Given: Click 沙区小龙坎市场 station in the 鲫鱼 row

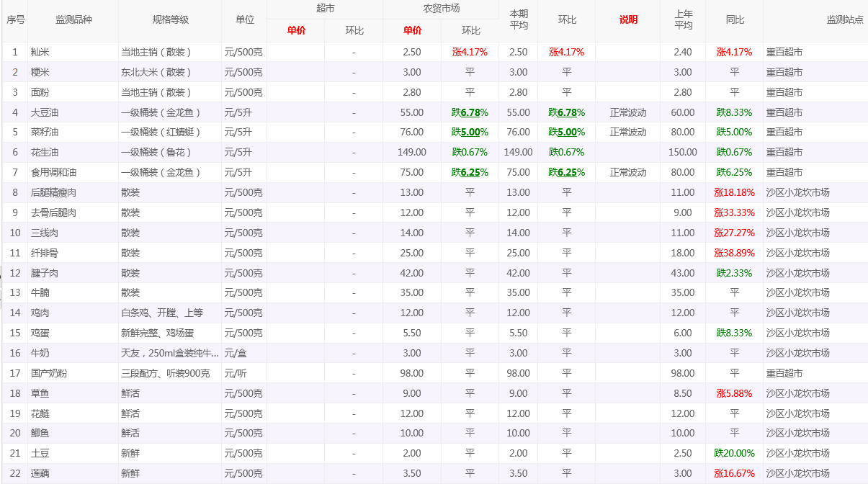Looking at the screenshot, I should (x=798, y=433).
